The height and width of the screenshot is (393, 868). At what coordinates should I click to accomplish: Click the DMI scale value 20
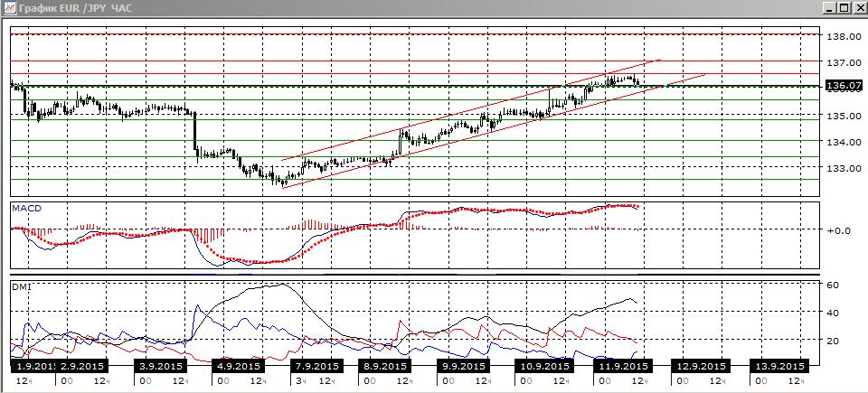click(x=833, y=341)
